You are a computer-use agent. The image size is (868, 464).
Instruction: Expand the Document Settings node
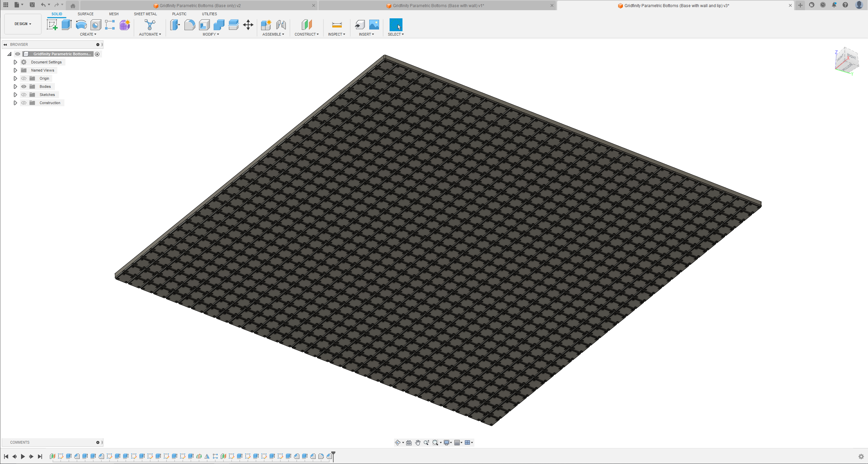coord(15,62)
